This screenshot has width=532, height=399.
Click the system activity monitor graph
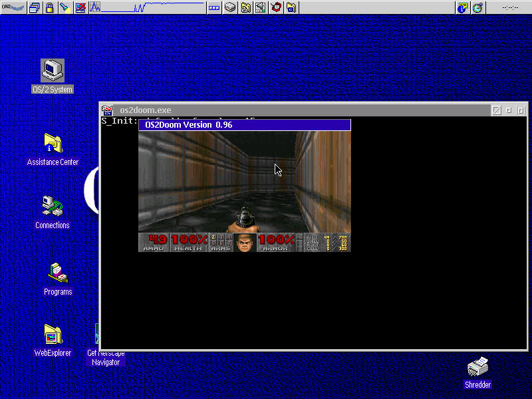tap(146, 7)
